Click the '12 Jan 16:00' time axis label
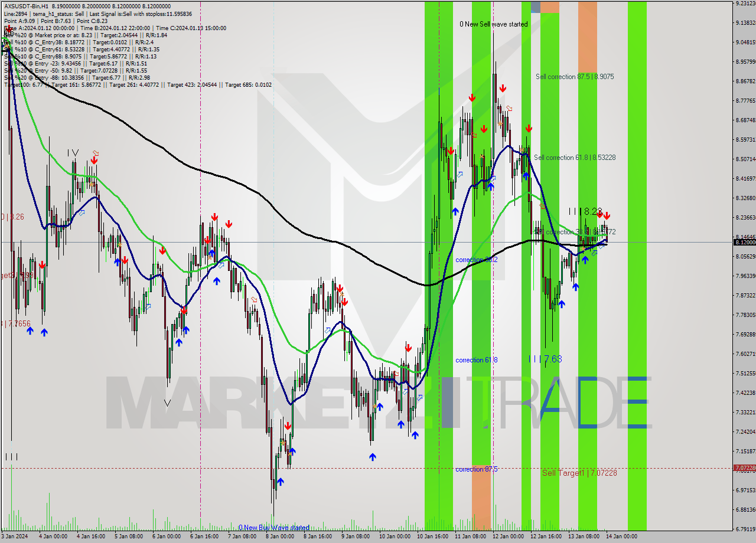Image resolution: width=756 pixels, height=543 pixels. (x=545, y=537)
